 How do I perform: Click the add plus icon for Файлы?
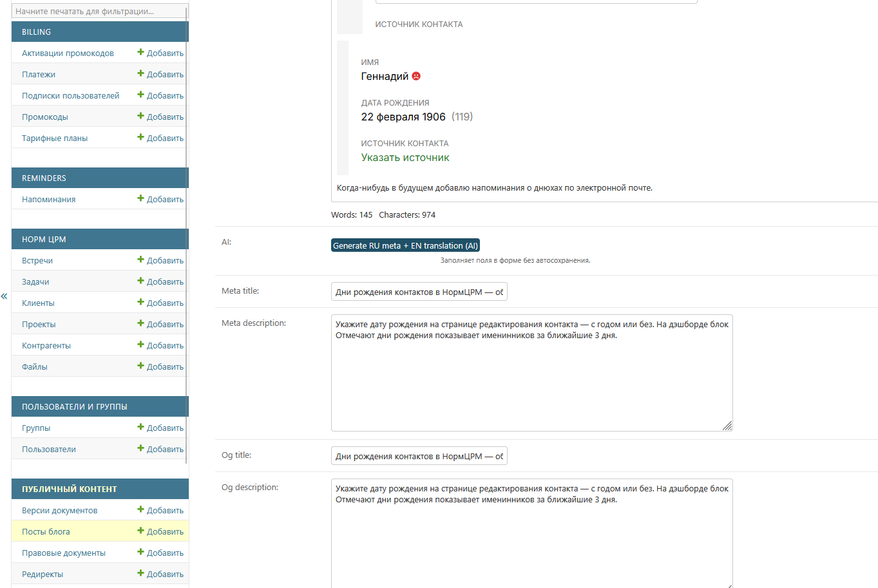tap(140, 366)
